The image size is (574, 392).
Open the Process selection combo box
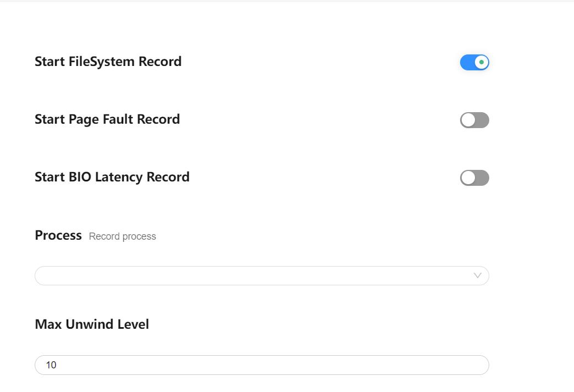(262, 275)
